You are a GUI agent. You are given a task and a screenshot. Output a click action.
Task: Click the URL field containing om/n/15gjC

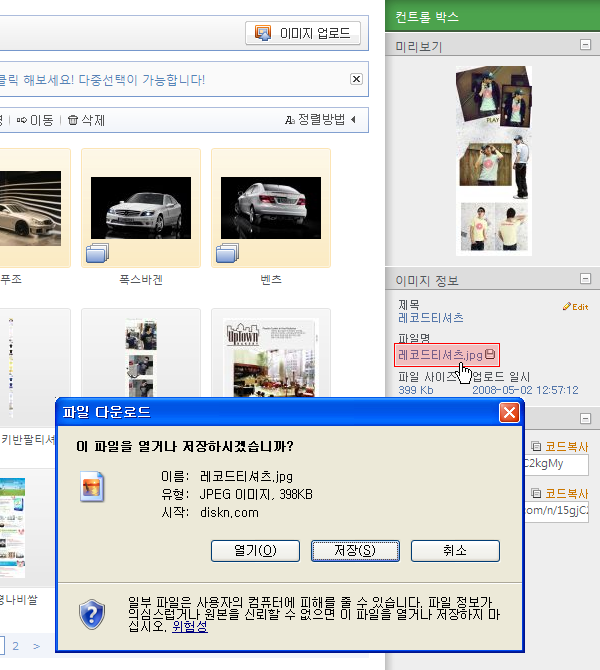pos(556,511)
